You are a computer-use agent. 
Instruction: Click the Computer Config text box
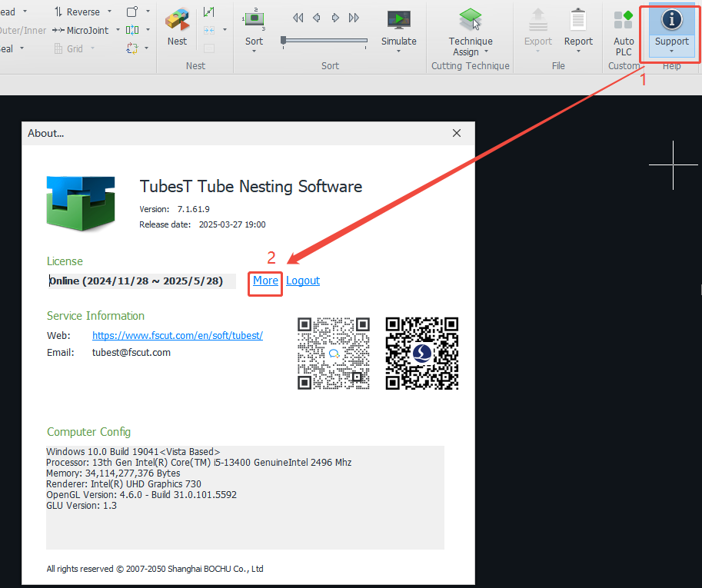pyautogui.click(x=245, y=497)
